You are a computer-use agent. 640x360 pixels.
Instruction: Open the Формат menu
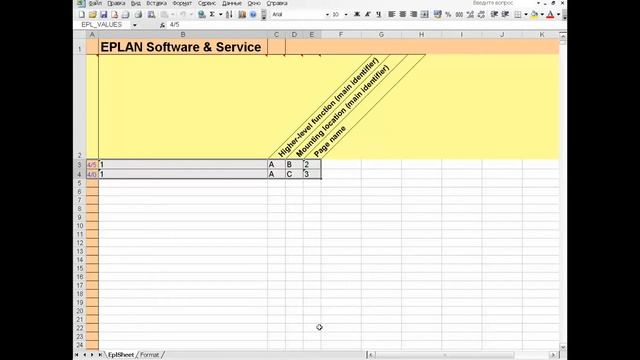[x=182, y=3]
